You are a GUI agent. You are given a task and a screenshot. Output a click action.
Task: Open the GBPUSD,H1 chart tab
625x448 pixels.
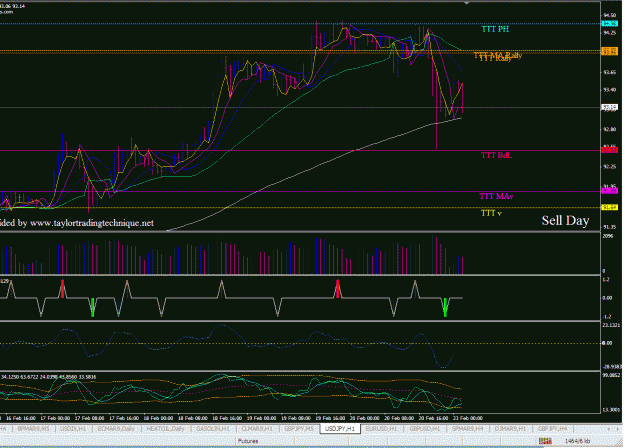[425, 429]
